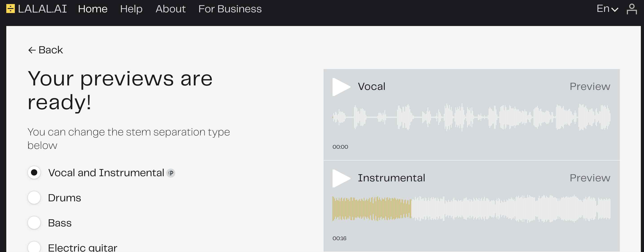
Task: Click the back arrow navigation icon
Action: [31, 50]
